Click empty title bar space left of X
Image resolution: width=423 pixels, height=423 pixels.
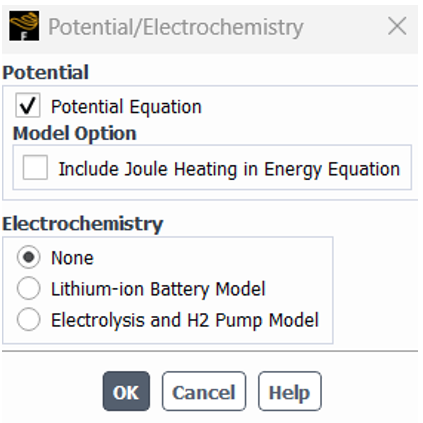click(x=345, y=27)
